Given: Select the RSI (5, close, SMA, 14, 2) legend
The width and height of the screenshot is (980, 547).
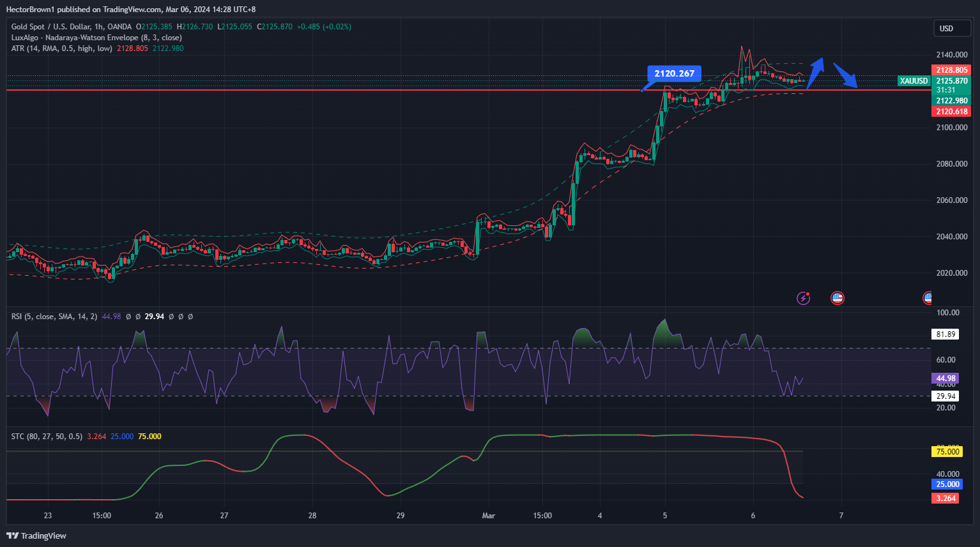Looking at the screenshot, I should point(54,317).
